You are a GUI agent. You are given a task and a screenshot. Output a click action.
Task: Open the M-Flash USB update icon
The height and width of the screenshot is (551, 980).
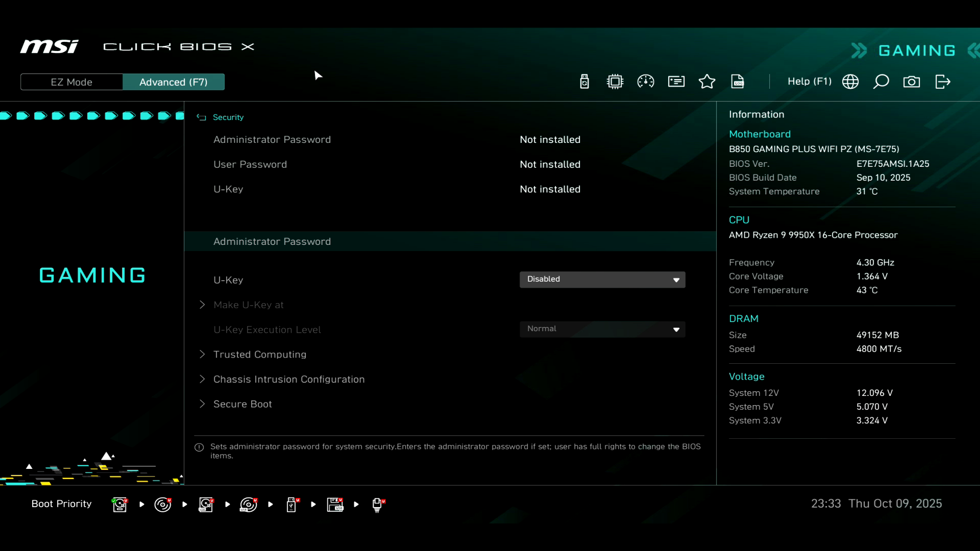tap(584, 82)
